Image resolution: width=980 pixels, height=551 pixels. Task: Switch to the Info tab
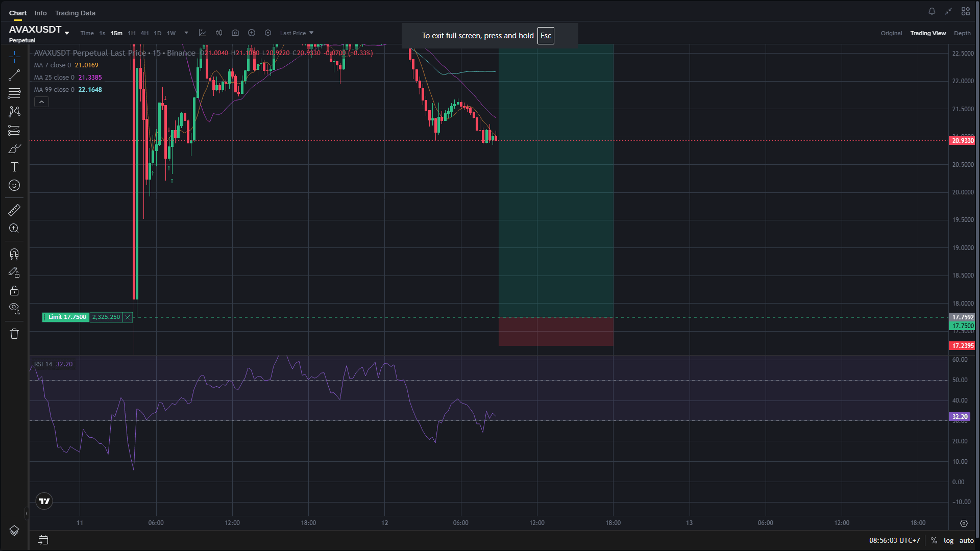pos(41,13)
